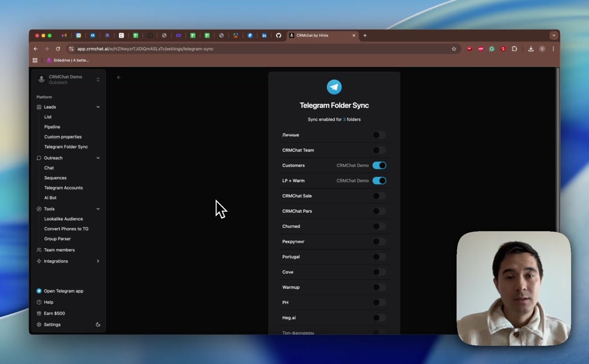Open the Pipeline page

point(52,127)
